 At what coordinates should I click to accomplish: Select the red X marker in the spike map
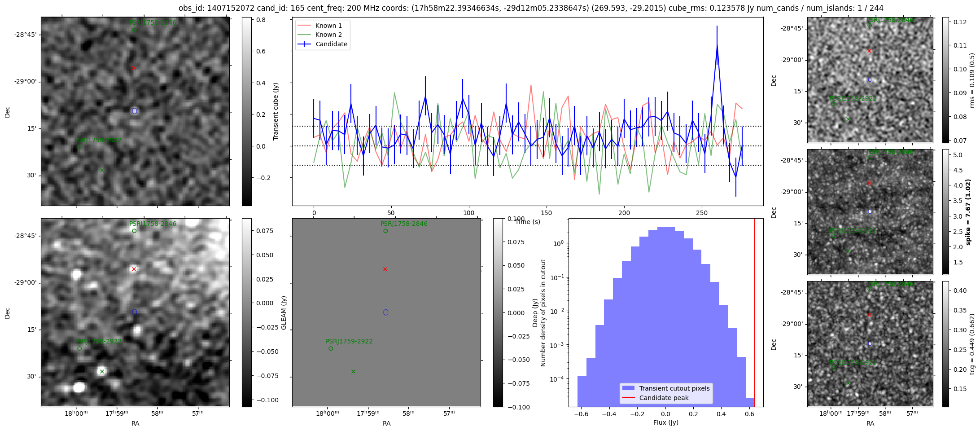point(869,183)
